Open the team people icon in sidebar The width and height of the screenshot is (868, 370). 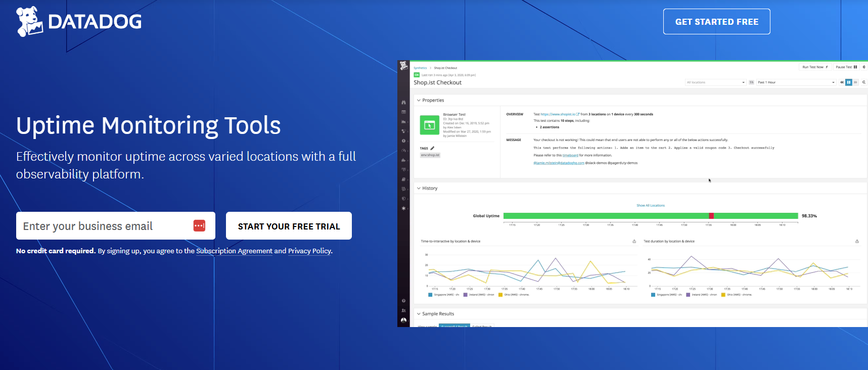[x=403, y=310]
